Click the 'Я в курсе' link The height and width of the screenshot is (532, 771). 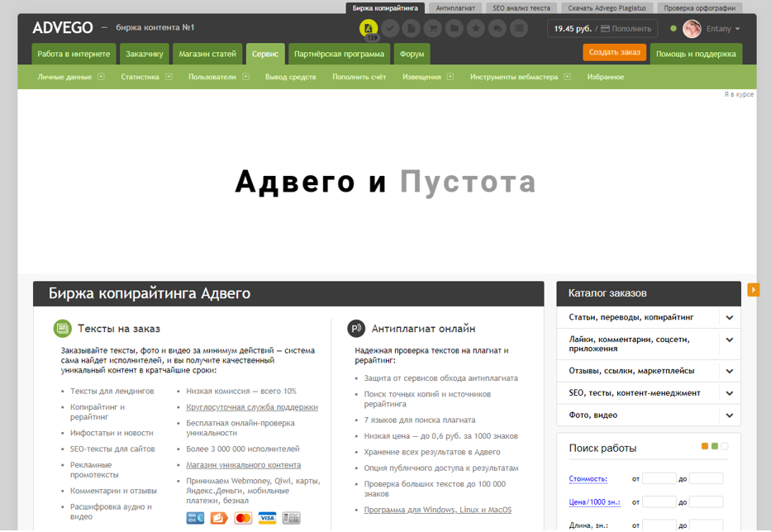click(739, 94)
